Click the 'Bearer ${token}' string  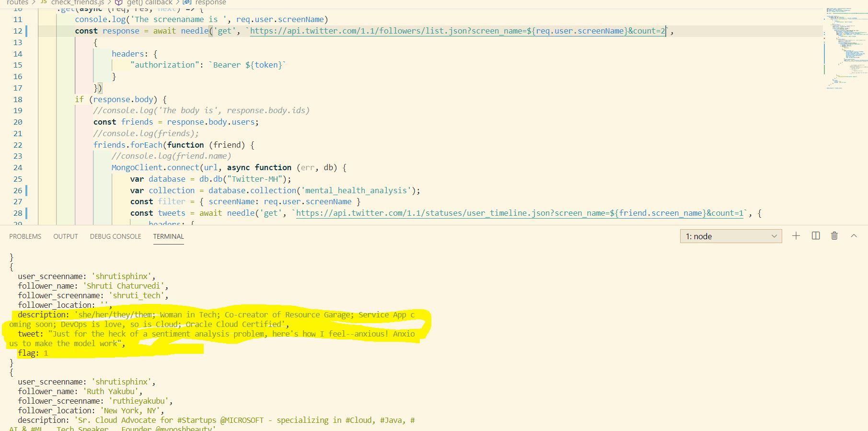[x=247, y=65]
